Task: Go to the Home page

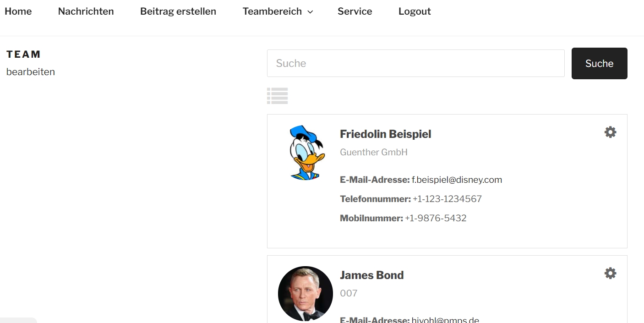Action: 18,11
